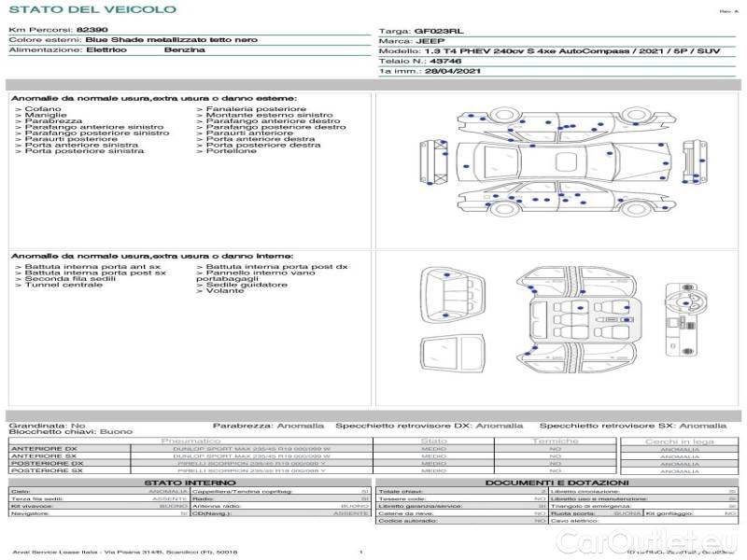Screen dimensions: 747x560
Task: Click the top side-profile car diagram
Action: point(566,123)
